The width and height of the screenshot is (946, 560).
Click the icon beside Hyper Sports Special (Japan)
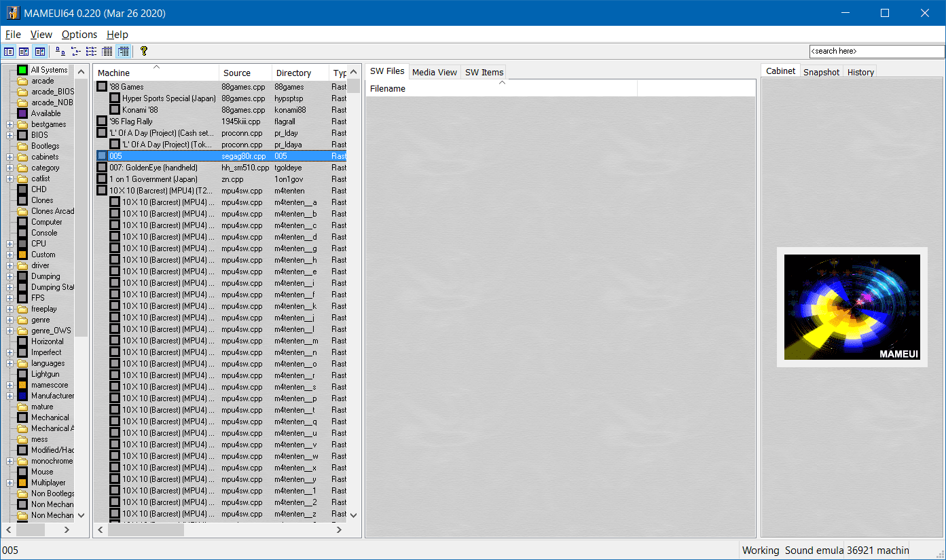(115, 98)
